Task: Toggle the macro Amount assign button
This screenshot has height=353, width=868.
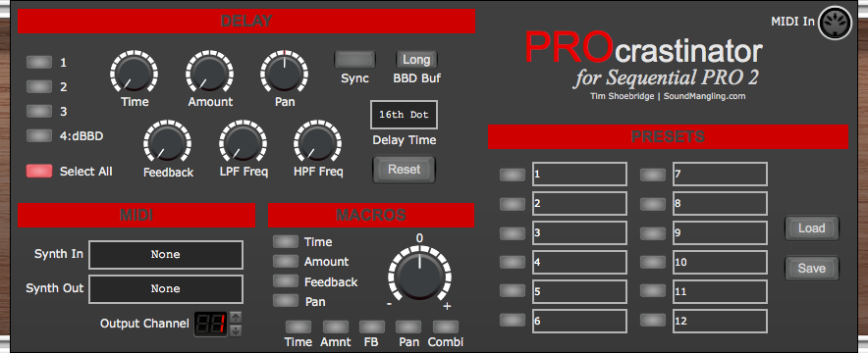Action: [x=286, y=261]
